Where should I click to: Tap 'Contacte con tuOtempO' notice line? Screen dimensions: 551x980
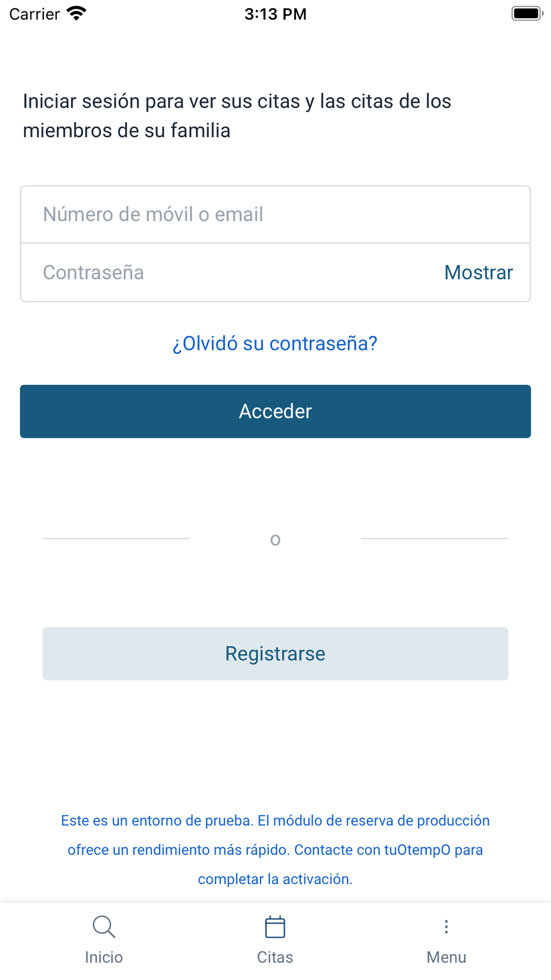point(373,849)
